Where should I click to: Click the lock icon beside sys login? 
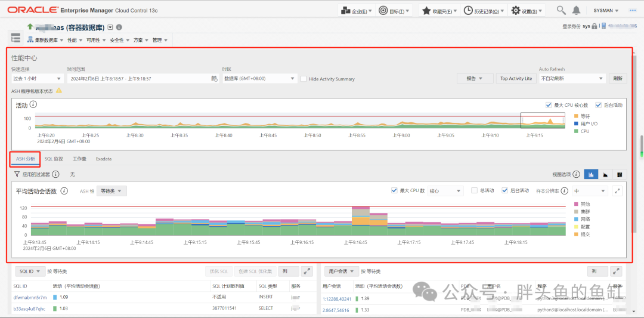(594, 26)
